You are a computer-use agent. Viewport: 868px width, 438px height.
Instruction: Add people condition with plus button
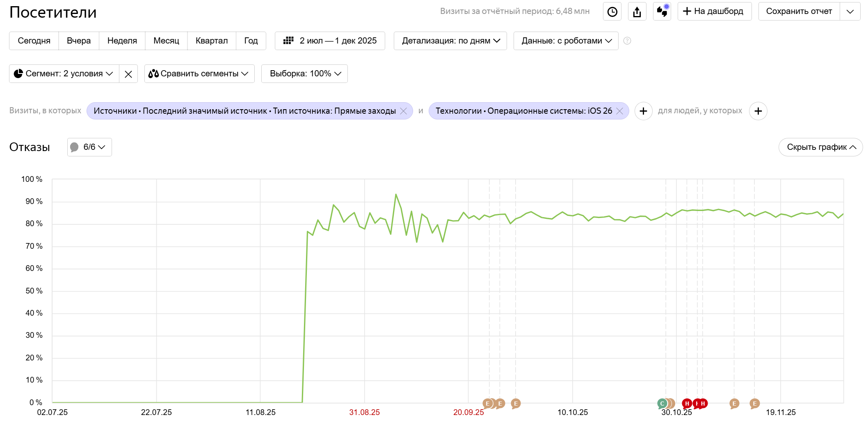758,111
